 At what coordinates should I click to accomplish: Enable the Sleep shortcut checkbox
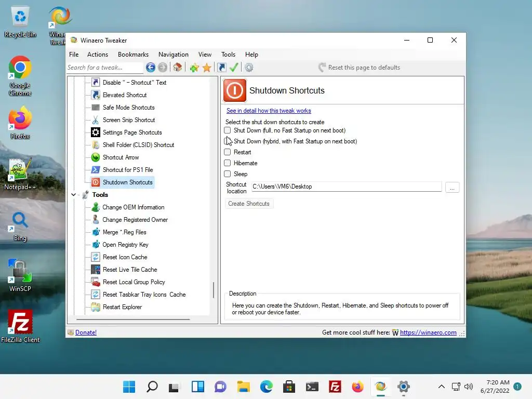(228, 174)
